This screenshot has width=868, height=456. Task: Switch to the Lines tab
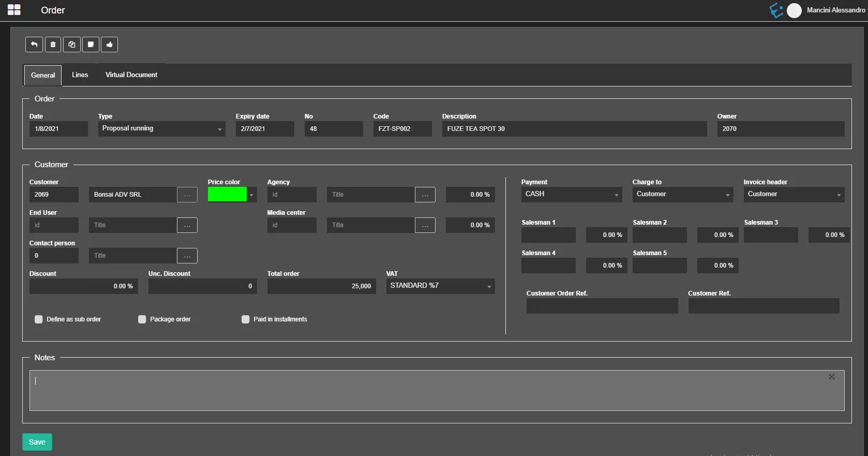(80, 75)
